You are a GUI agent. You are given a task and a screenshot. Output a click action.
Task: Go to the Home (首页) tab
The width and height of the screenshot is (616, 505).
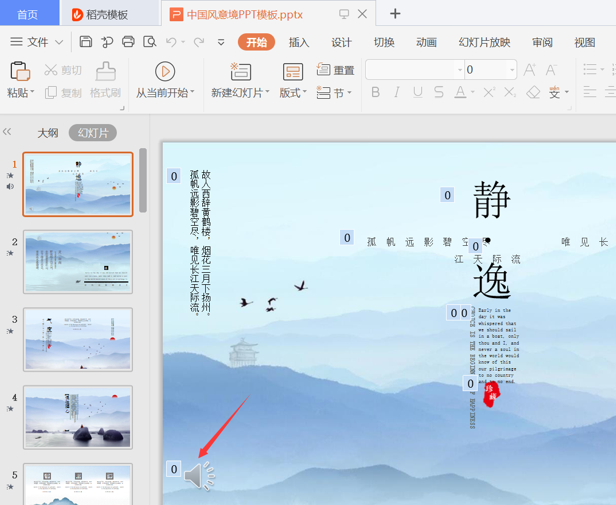(29, 13)
